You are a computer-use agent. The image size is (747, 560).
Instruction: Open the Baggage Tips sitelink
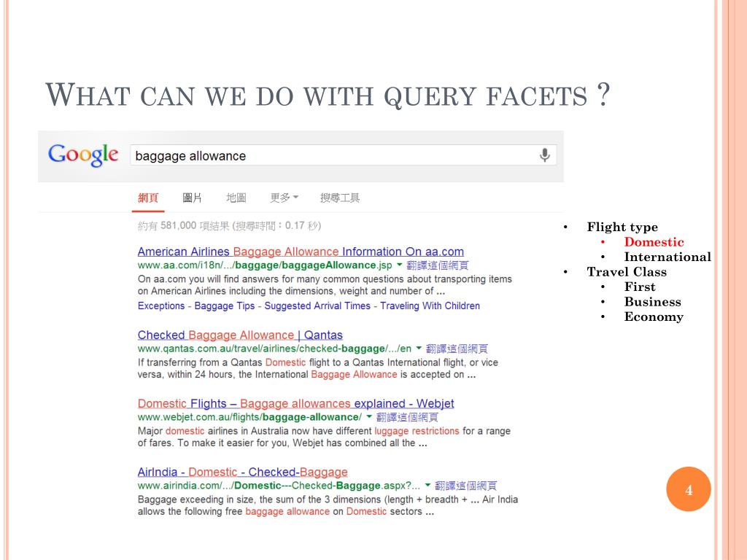click(x=225, y=306)
